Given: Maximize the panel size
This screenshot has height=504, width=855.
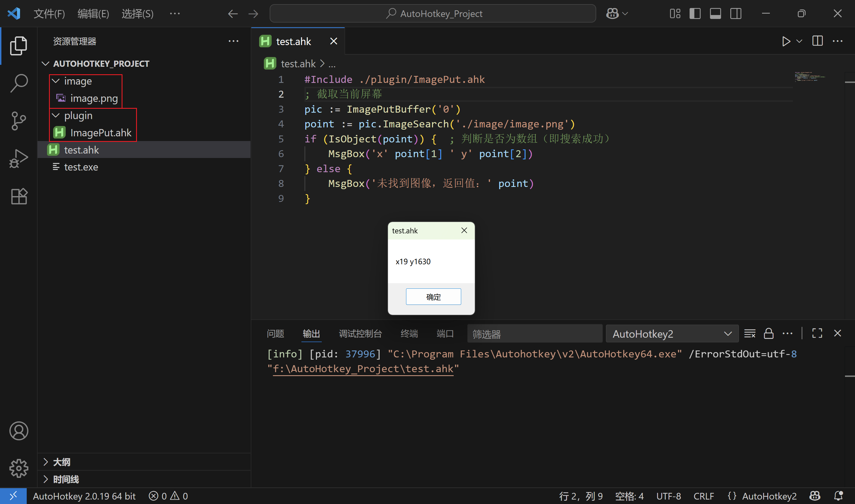Looking at the screenshot, I should tap(817, 333).
